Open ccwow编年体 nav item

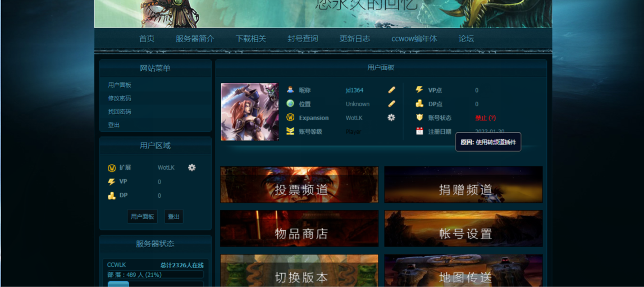(414, 39)
